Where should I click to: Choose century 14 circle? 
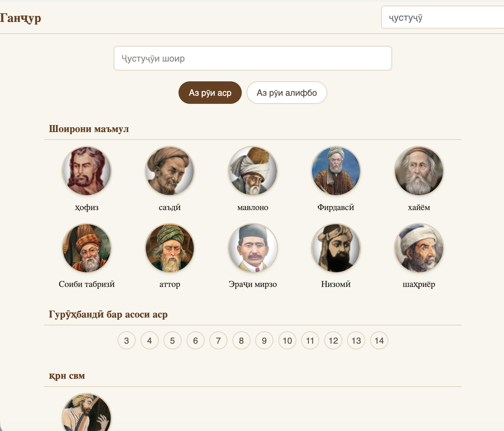pyautogui.click(x=379, y=340)
